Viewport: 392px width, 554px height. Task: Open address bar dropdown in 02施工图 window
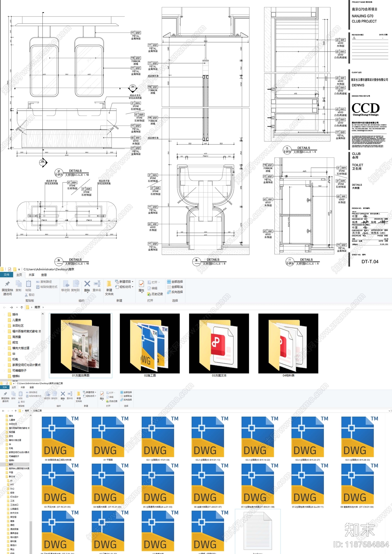click(389, 411)
